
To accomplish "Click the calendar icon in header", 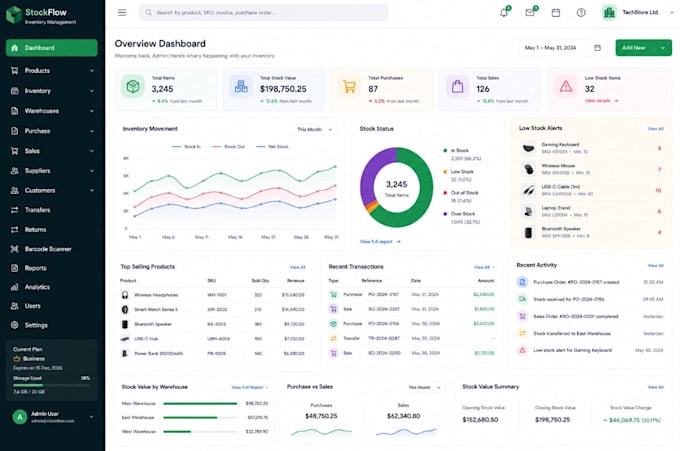I will coord(556,13).
